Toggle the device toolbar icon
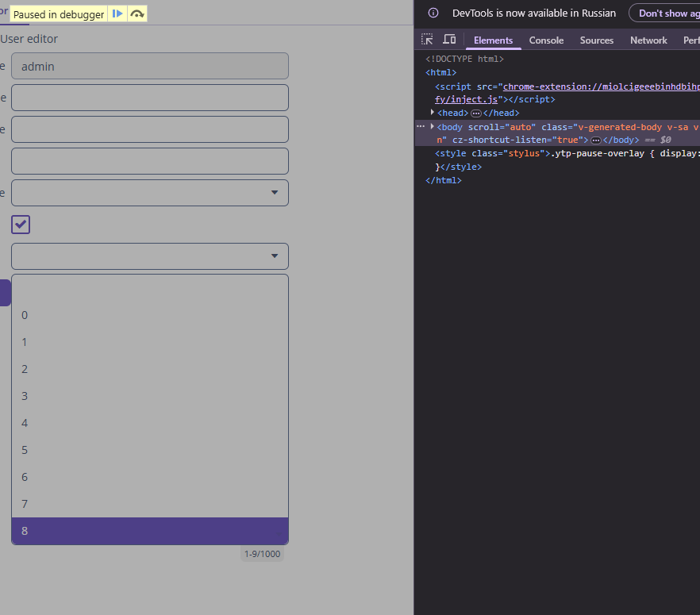The image size is (700, 615). [449, 40]
